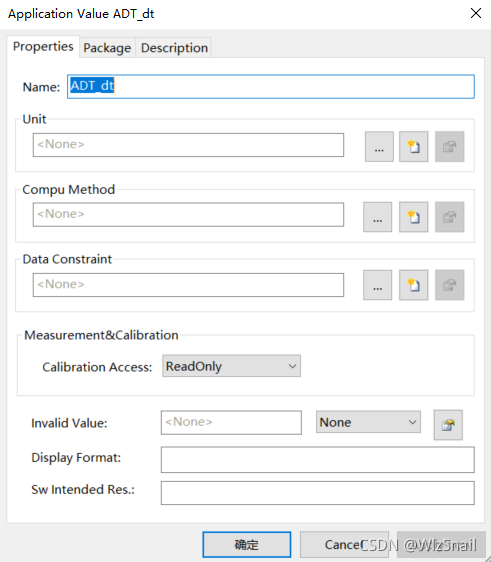Screen dimensions: 491x562
Task: Open the Invalid Value type dropdown showing None
Action: (368, 422)
